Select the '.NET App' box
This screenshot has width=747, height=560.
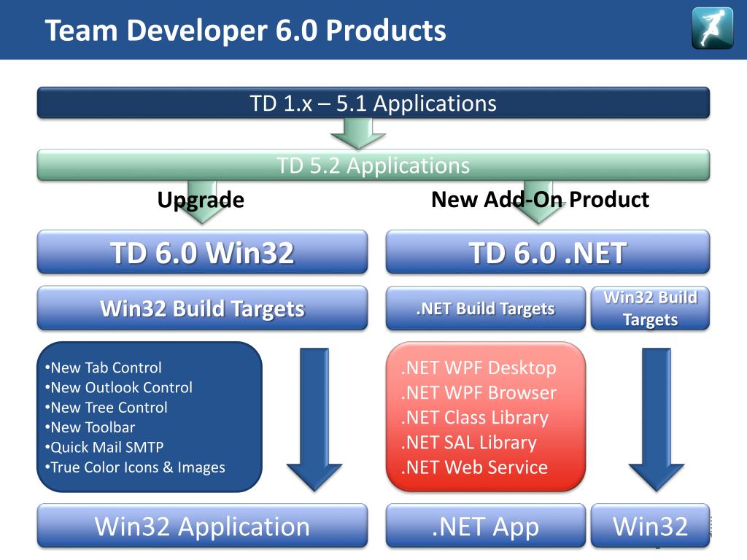[x=485, y=526]
